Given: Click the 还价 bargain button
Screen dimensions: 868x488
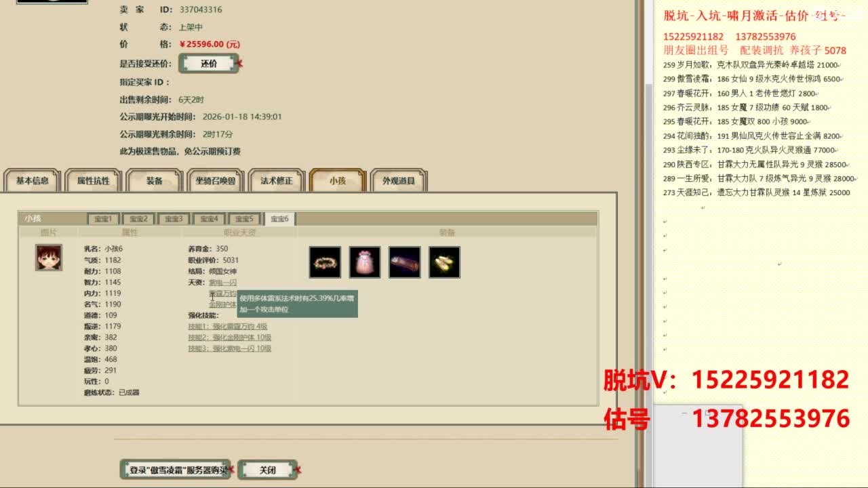Looking at the screenshot, I should [209, 64].
